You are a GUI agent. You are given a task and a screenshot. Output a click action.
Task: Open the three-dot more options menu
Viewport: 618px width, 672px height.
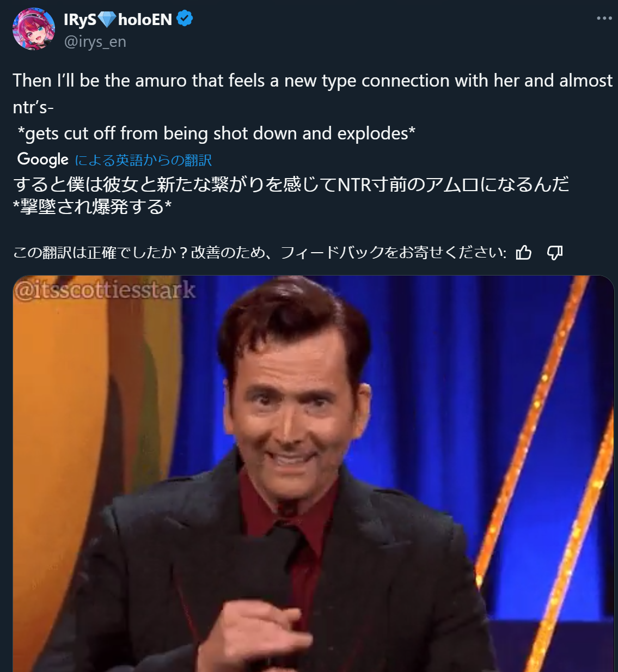pyautogui.click(x=604, y=18)
